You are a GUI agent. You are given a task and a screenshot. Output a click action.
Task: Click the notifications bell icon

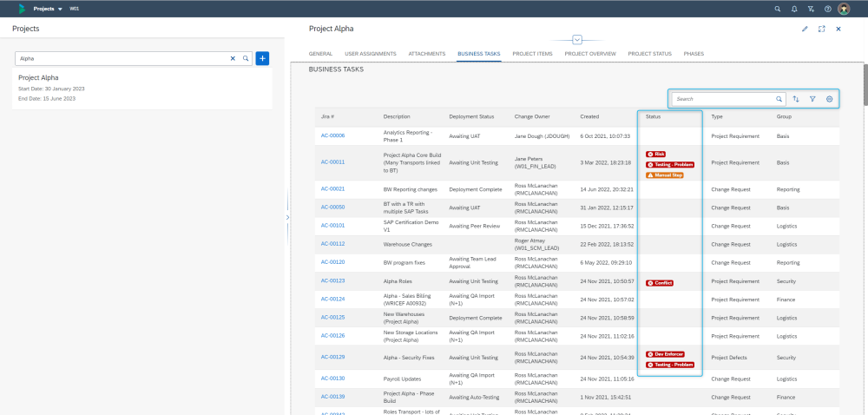click(793, 9)
